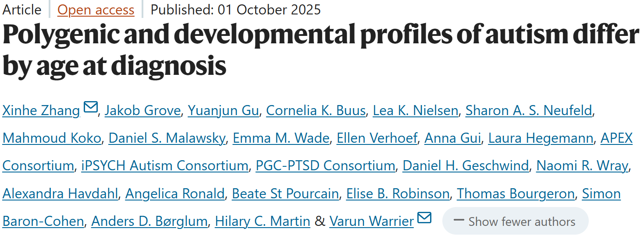View author Daniel S. Malawsky
This screenshot has width=644, height=239.
[167, 138]
